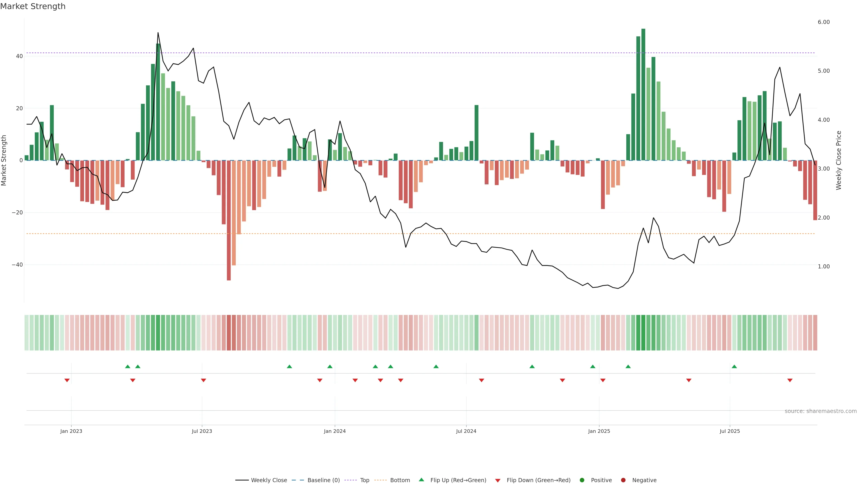The width and height of the screenshot is (868, 488).
Task: Click the Market Strength chart title
Action: [x=33, y=6]
